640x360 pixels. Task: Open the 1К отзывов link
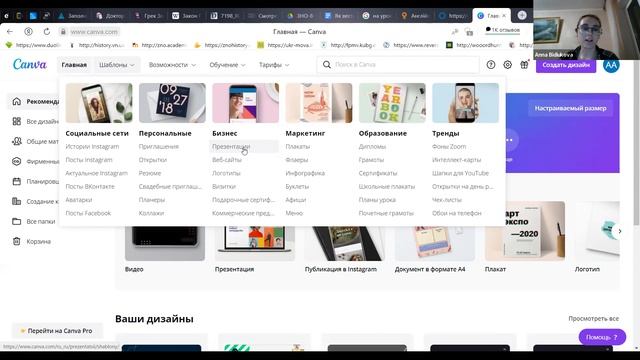click(x=502, y=30)
